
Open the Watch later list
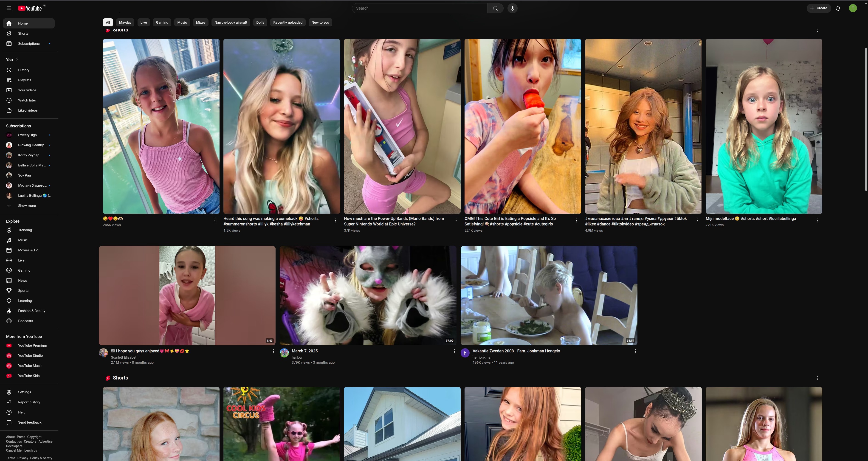pyautogui.click(x=29, y=100)
